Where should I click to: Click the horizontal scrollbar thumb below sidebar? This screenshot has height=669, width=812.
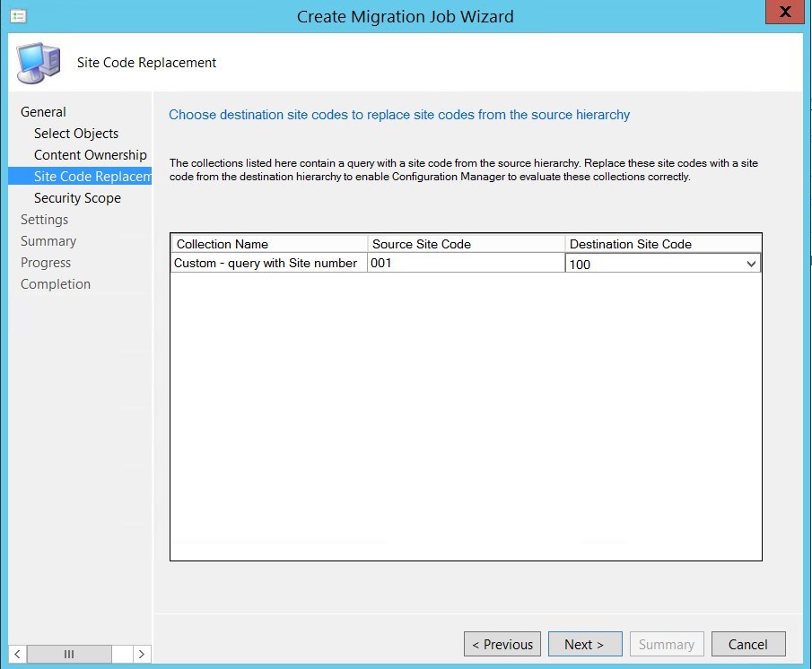click(x=70, y=655)
